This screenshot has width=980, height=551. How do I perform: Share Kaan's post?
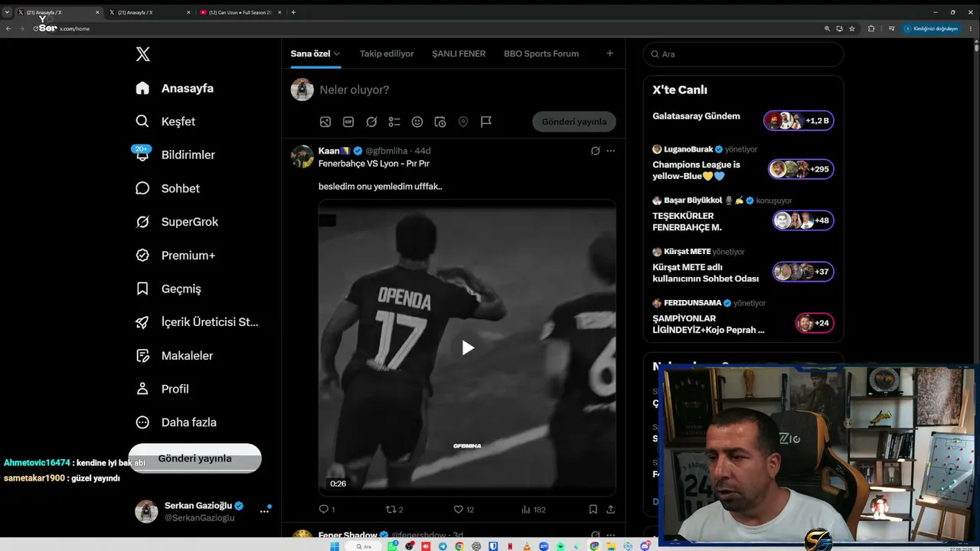(x=611, y=509)
